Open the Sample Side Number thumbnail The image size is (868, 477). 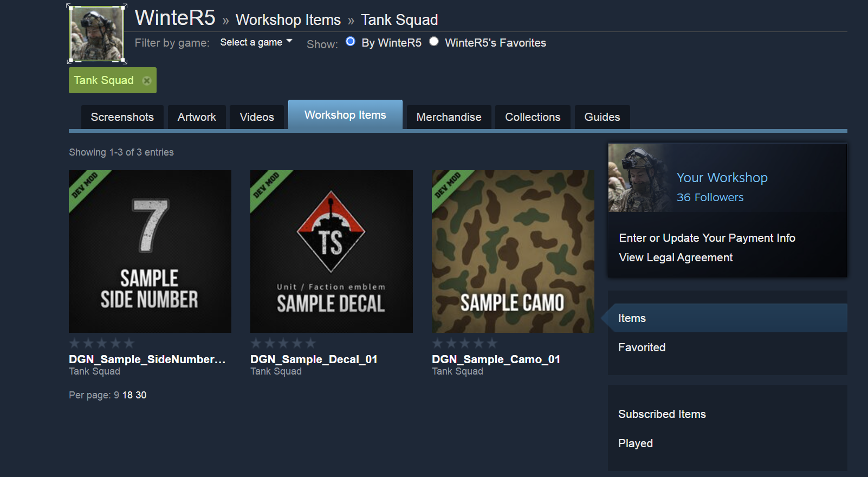click(150, 252)
